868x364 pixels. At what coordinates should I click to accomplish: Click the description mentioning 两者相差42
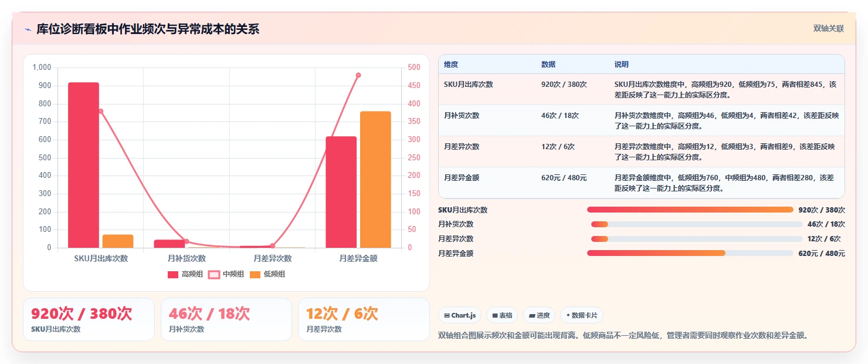727,120
